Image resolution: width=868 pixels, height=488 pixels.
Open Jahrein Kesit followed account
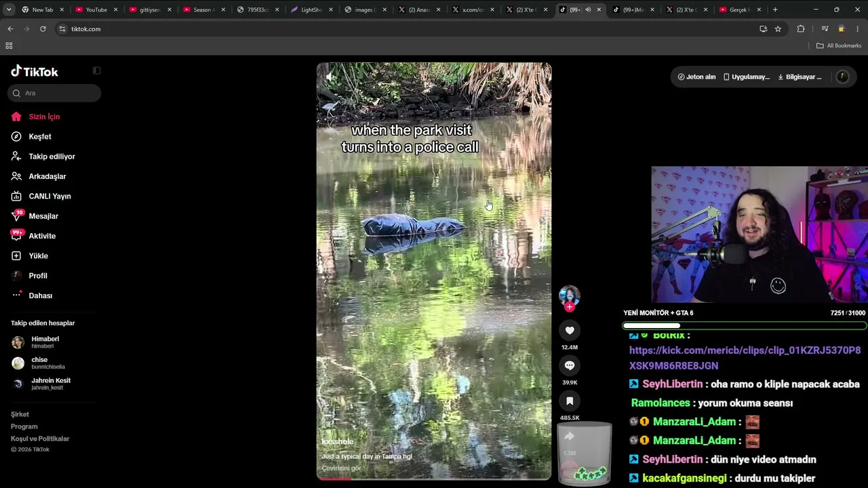51,384
